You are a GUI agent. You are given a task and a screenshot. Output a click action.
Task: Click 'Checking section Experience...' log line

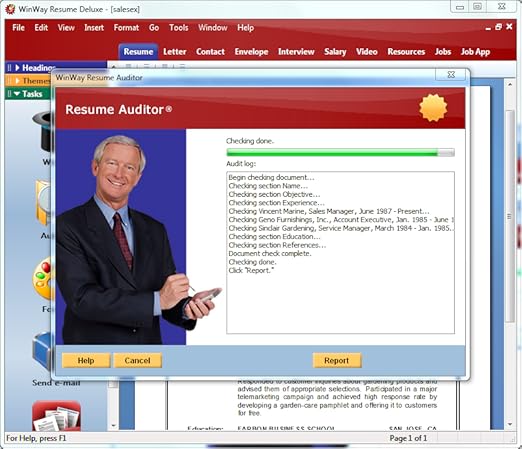(276, 203)
